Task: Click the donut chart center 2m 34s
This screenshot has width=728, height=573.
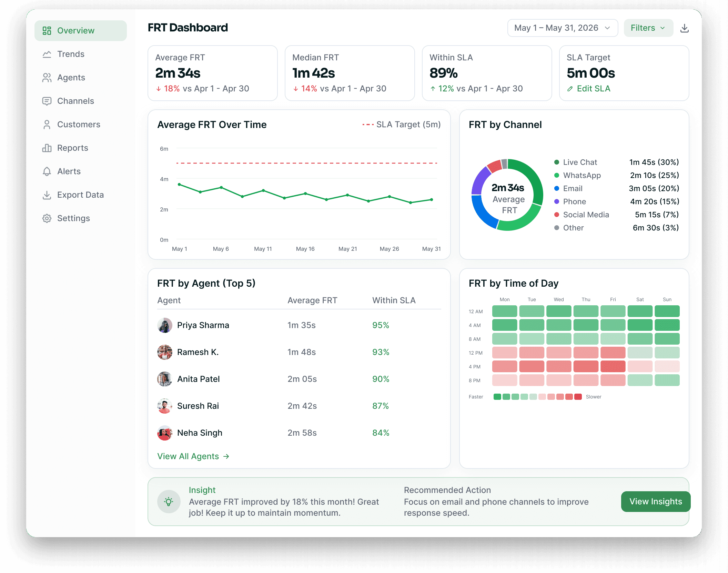Action: pos(508,188)
